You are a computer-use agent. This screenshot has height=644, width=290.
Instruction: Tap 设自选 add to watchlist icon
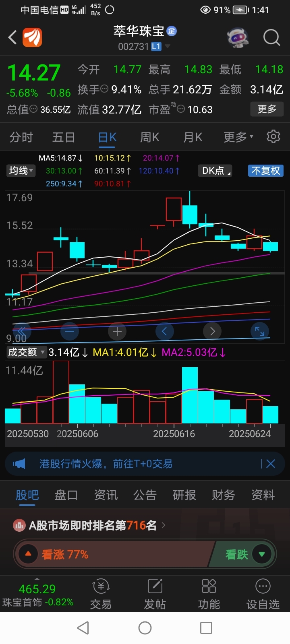pos(263,594)
